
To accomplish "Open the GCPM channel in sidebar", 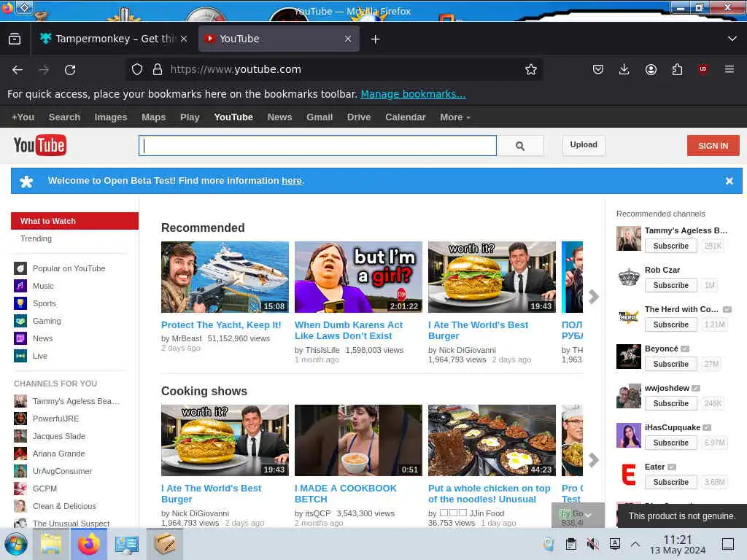I will pyautogui.click(x=44, y=489).
